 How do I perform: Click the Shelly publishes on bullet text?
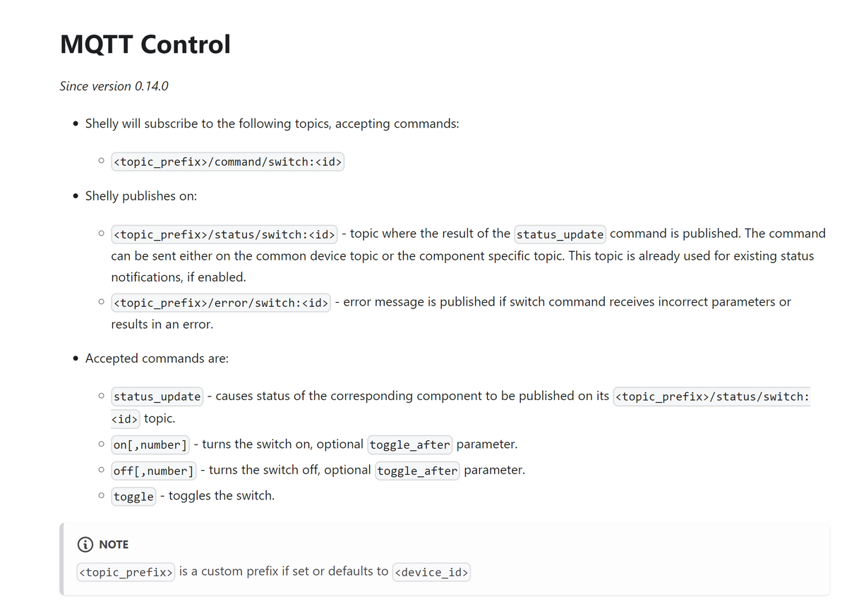141,196
